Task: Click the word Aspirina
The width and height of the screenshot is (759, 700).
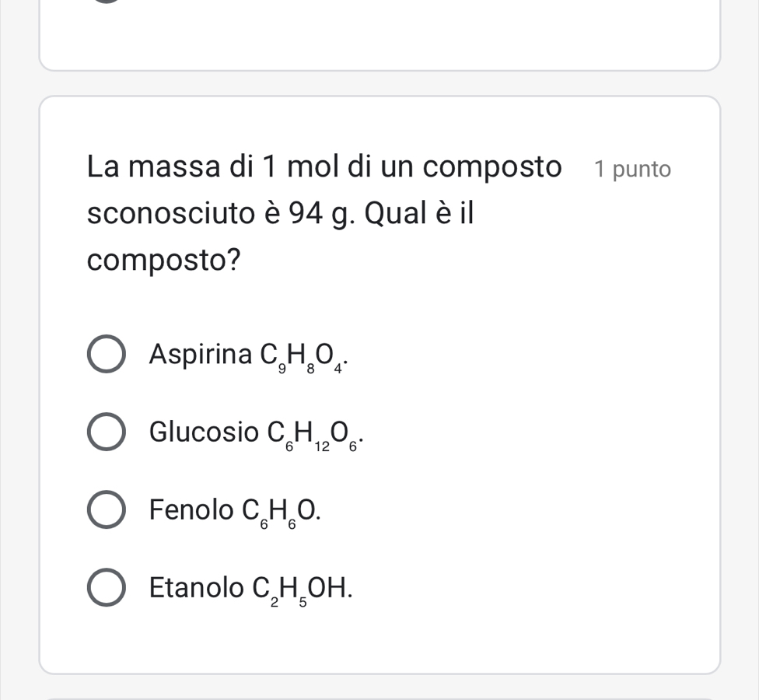Action: [x=200, y=355]
